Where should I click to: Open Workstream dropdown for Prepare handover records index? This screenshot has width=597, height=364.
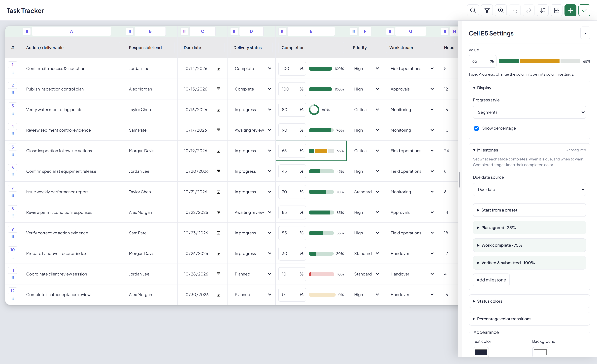coord(412,253)
